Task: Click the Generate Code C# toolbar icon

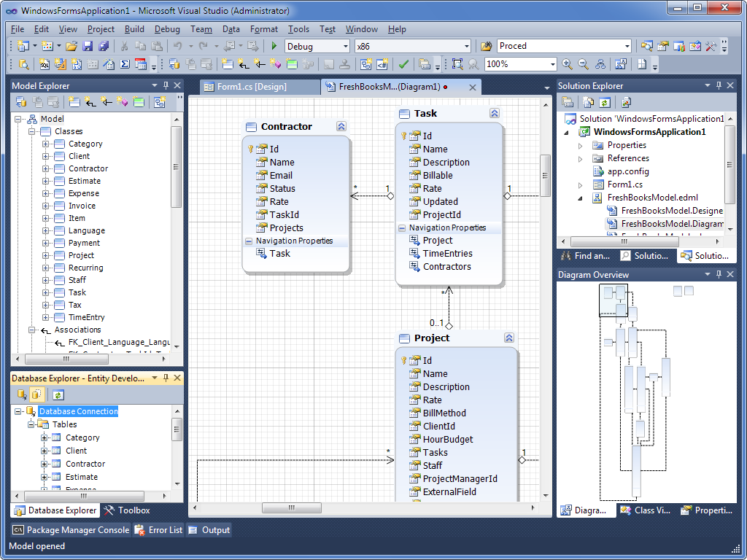Action: (x=382, y=64)
